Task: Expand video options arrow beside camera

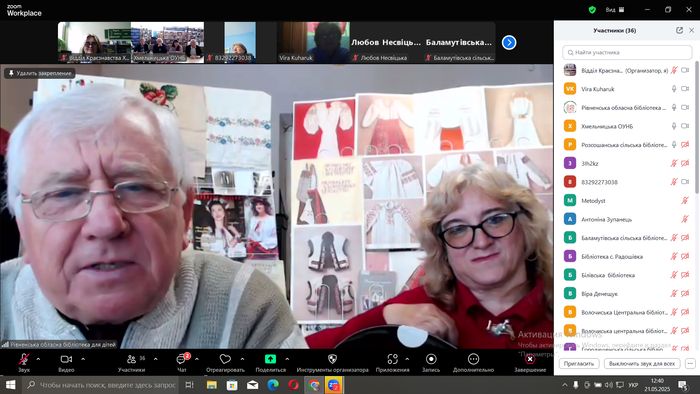Action: [x=83, y=359]
